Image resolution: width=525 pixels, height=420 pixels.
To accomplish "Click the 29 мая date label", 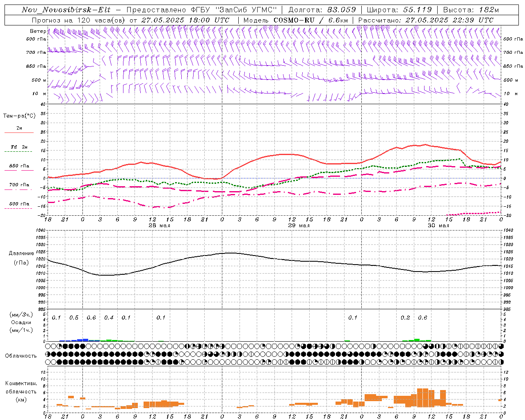I will click(x=299, y=226).
